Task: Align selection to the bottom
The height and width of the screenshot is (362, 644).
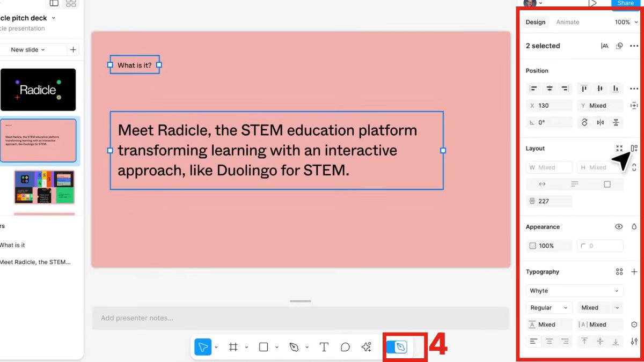Action: tap(616, 88)
